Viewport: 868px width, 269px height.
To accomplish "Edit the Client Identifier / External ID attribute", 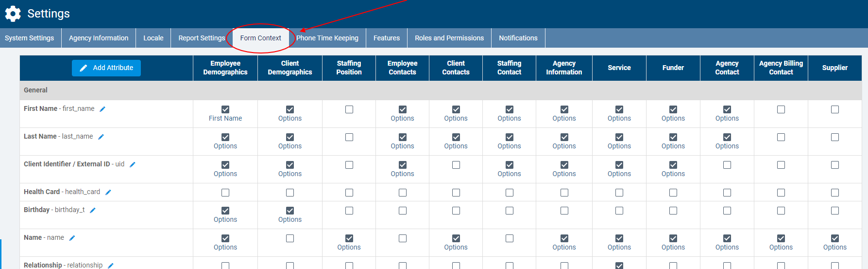I will pos(133,164).
